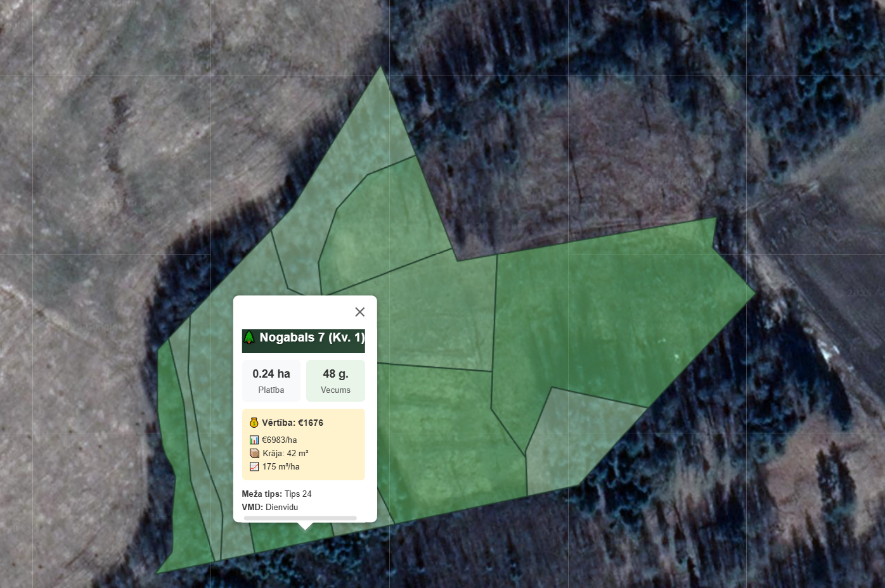This screenshot has height=588, width=885.
Task: Click the bar chart icon beside €6983/ha
Action: tap(254, 440)
